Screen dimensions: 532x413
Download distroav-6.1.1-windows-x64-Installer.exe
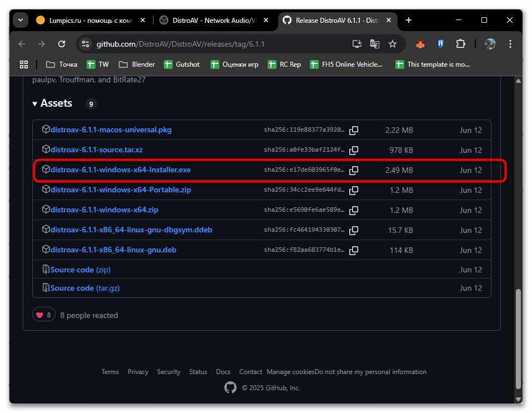[121, 170]
